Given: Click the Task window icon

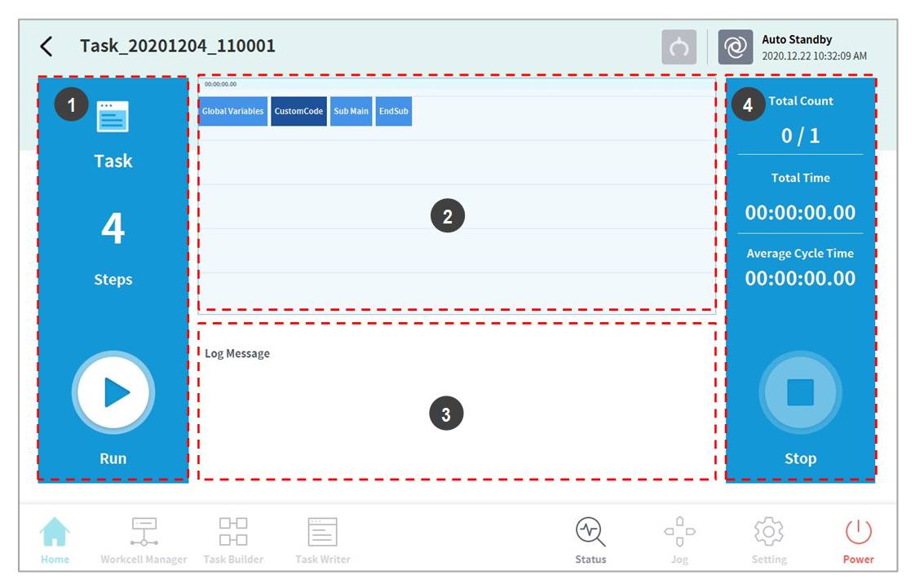Looking at the screenshot, I should [x=113, y=117].
